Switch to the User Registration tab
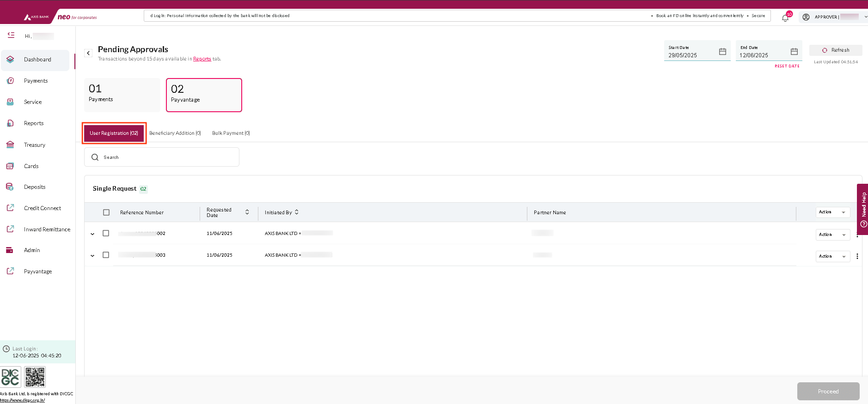This screenshot has height=404, width=868. coord(114,133)
